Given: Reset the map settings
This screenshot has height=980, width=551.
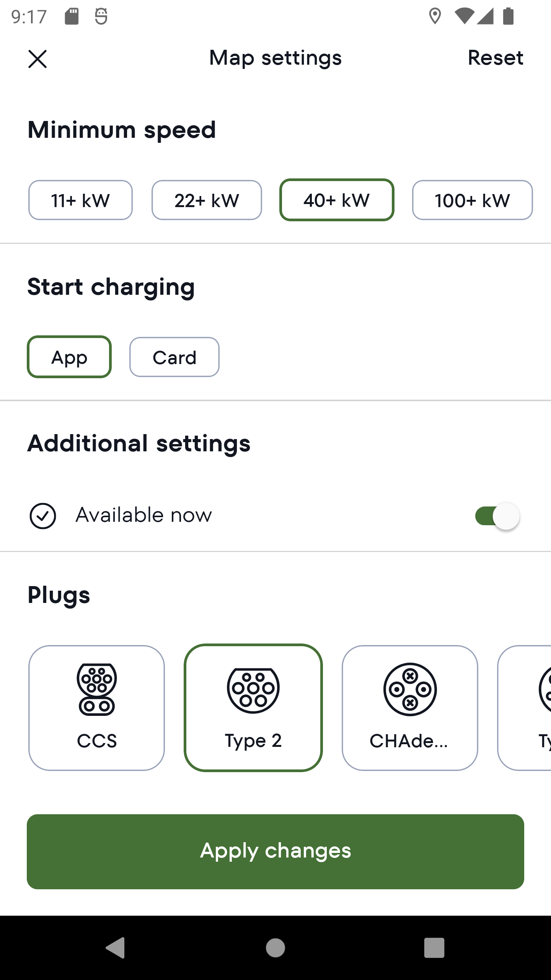Looking at the screenshot, I should (x=495, y=58).
